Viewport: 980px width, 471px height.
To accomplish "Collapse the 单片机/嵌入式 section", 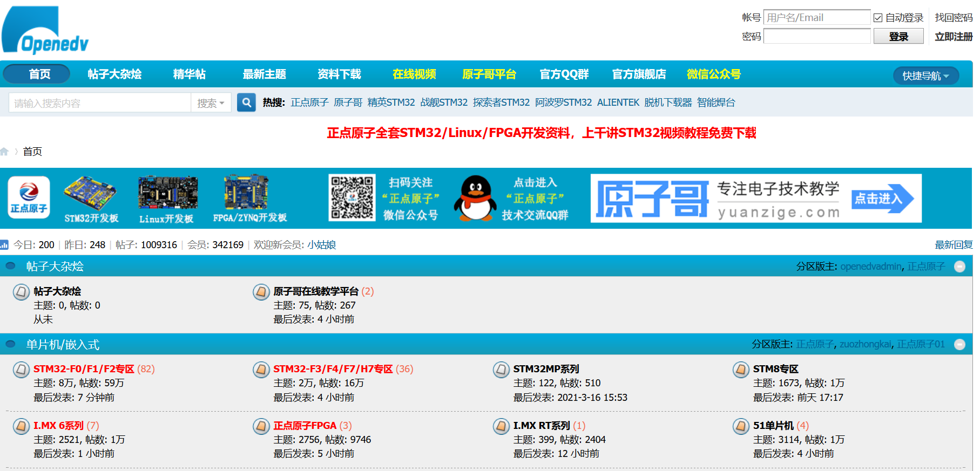I will 959,344.
